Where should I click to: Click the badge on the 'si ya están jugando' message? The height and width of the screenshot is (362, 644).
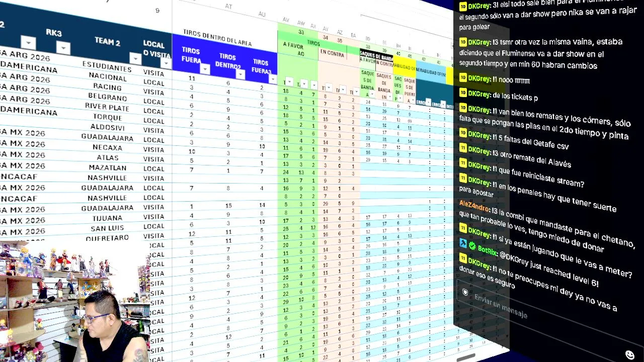tap(463, 228)
